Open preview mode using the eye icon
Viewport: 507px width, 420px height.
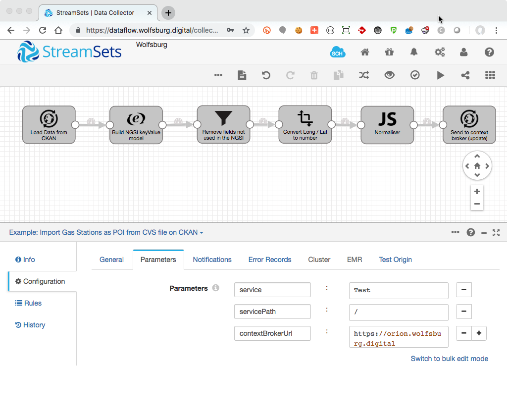point(389,75)
